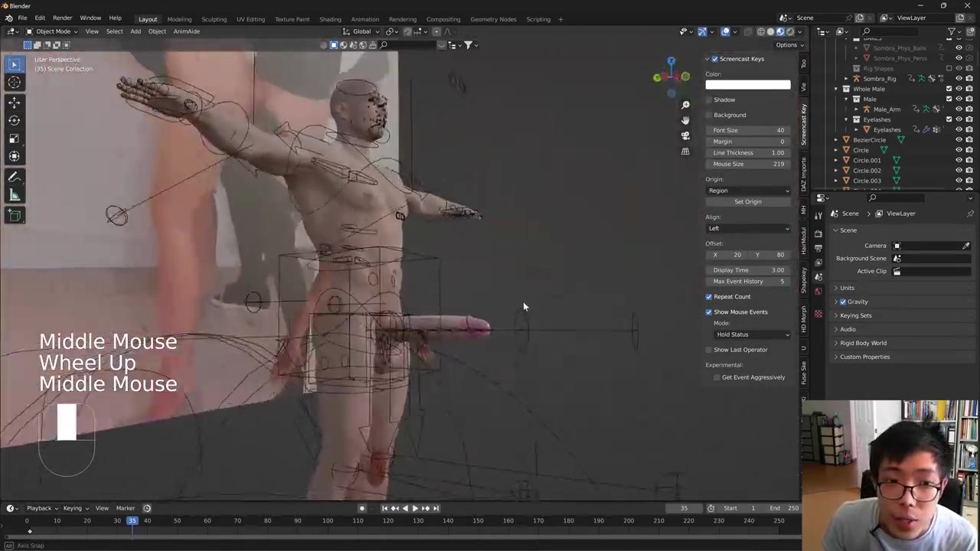Viewport: 980px width, 551px height.
Task: Open the Object Mode selector
Action: click(x=52, y=31)
